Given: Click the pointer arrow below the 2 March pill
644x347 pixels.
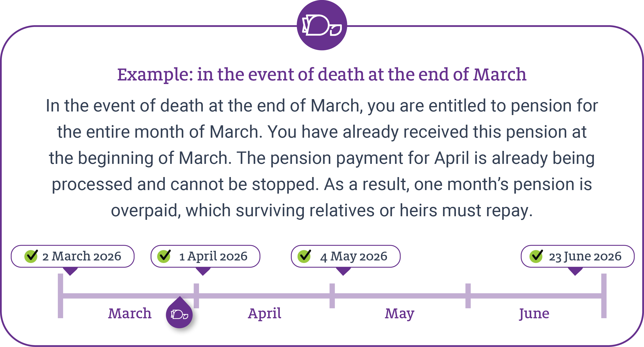Looking at the screenshot, I should tap(70, 271).
